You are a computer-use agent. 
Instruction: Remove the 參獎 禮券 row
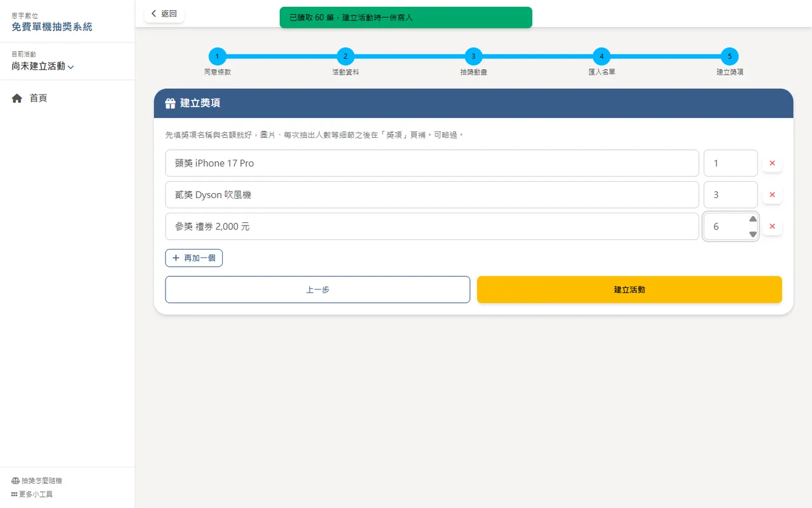(772, 226)
